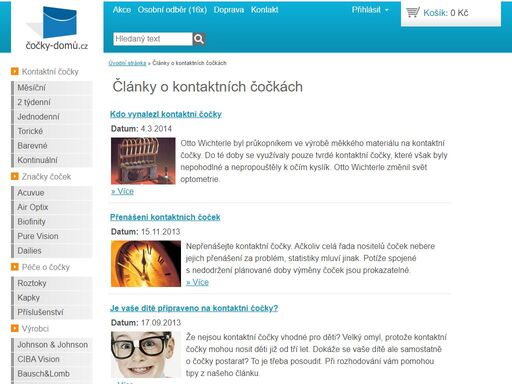This screenshot has height=384, width=512.
Task: Click the date text 17.09.2013
Action: [x=161, y=323]
